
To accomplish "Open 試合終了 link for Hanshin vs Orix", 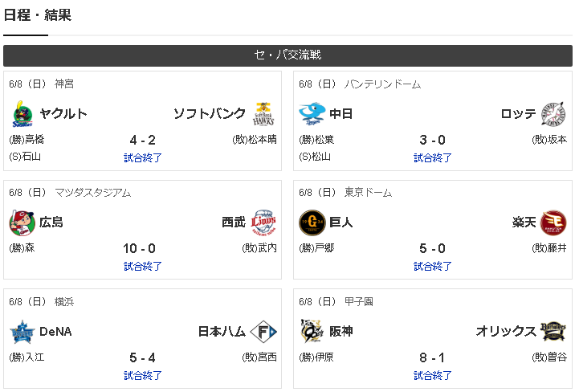I will click(433, 374).
